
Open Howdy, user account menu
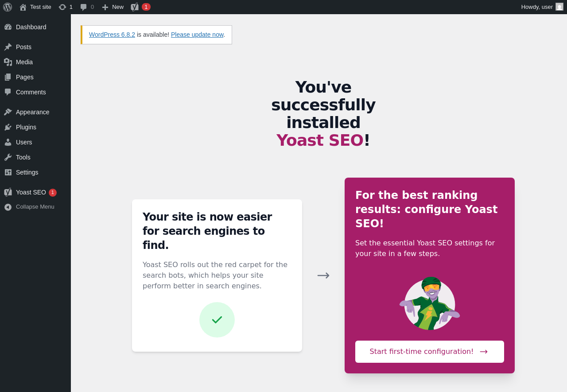point(542,7)
